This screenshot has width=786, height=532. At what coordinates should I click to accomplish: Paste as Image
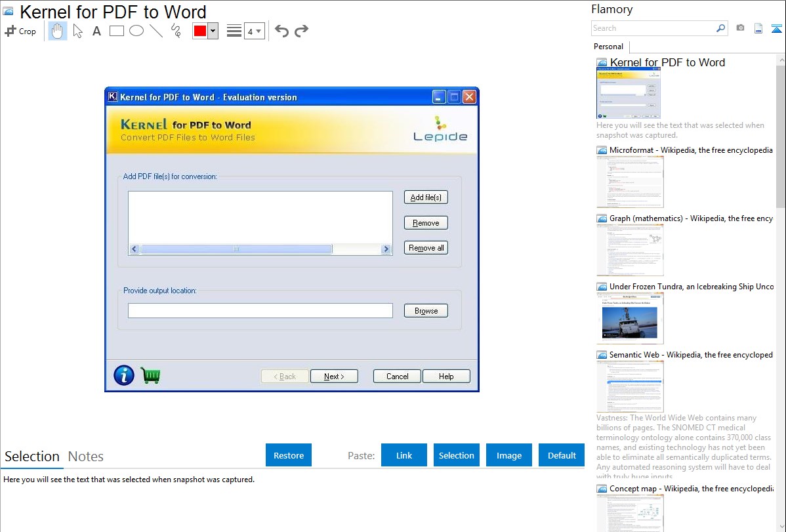coord(508,455)
